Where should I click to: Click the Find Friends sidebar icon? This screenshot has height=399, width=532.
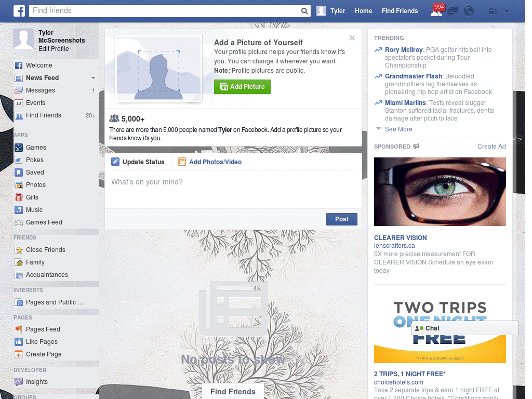pyautogui.click(x=19, y=115)
